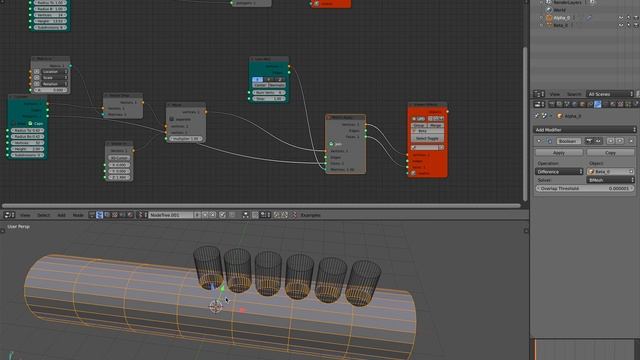Toggle selectability arrow for Alpha_0

(x=629, y=18)
